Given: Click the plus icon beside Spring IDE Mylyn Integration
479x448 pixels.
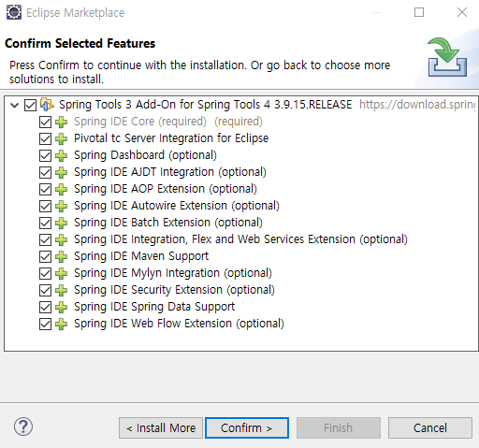Looking at the screenshot, I should [x=61, y=273].
